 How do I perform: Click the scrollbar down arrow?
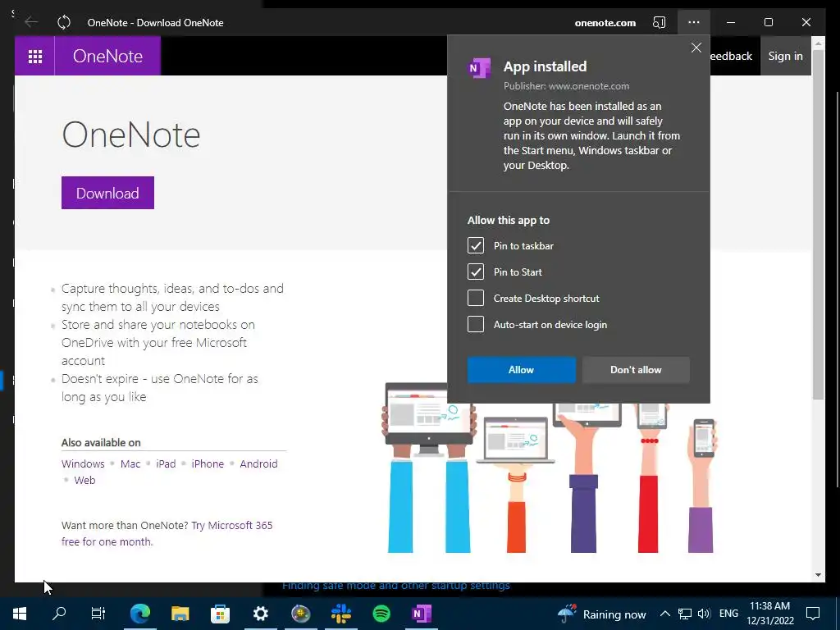pos(818,575)
